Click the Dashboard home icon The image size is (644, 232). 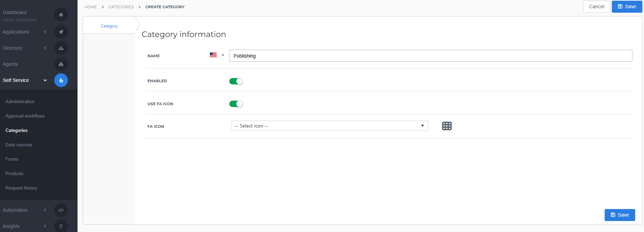tap(61, 15)
